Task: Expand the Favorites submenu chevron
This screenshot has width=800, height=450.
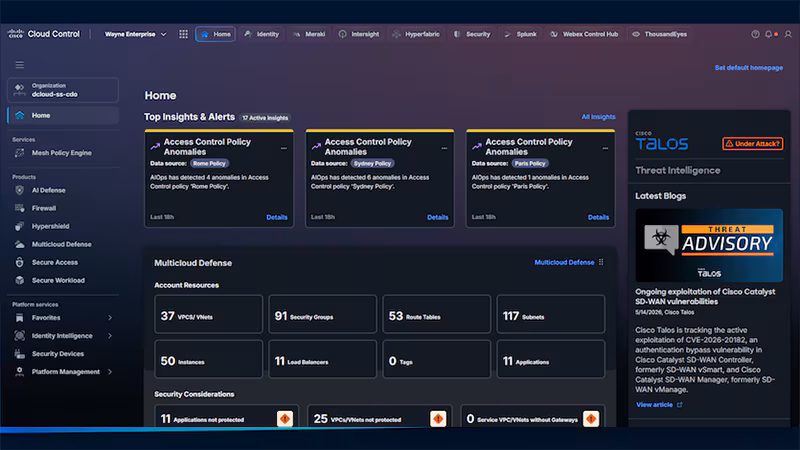Action: coord(110,318)
